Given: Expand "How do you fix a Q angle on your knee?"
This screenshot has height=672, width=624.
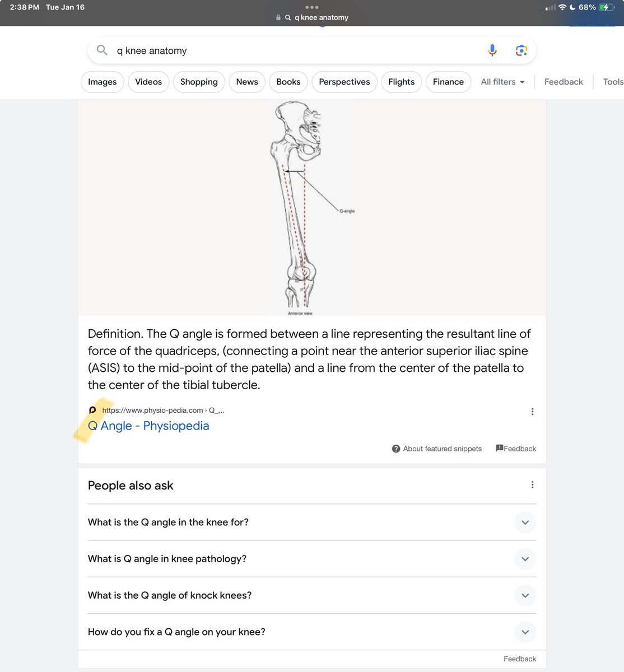Looking at the screenshot, I should pyautogui.click(x=312, y=632).
